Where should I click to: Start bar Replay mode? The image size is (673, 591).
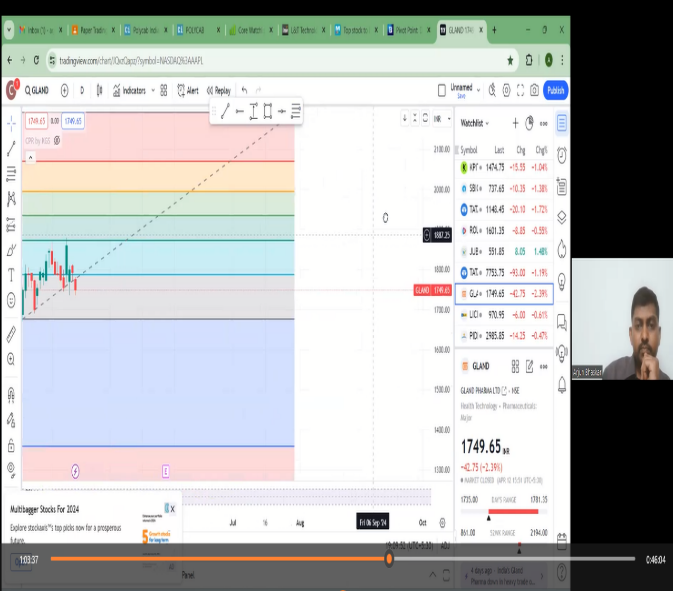(219, 91)
